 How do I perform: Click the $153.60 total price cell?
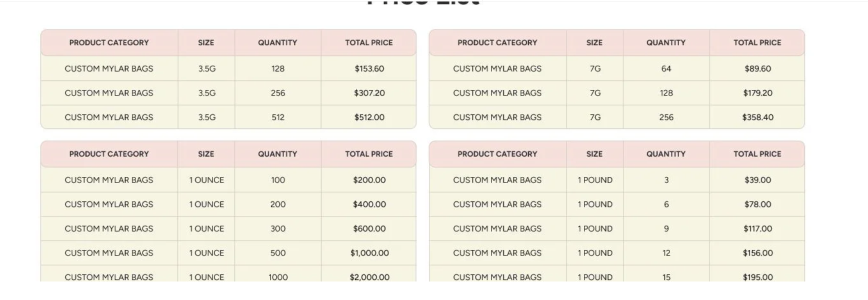pos(369,68)
